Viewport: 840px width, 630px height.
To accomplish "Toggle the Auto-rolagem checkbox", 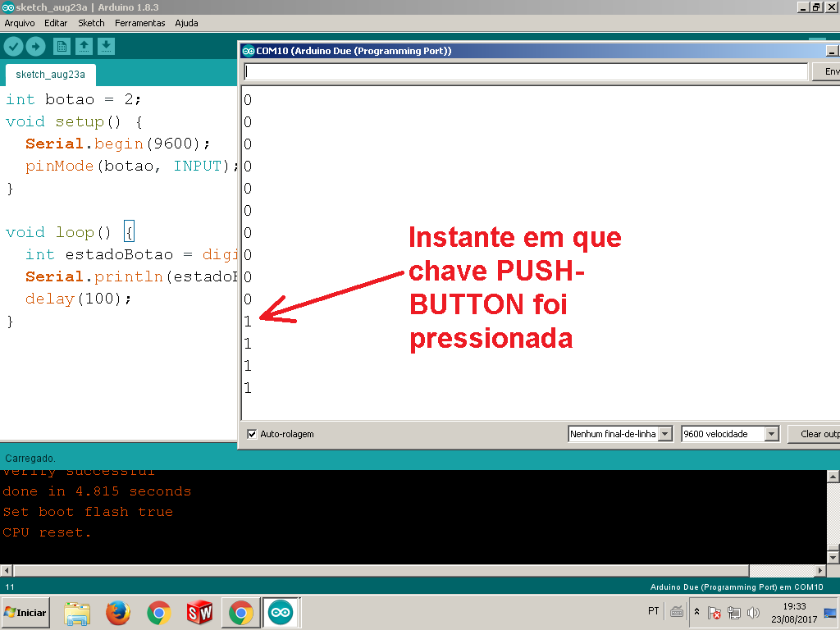I will pos(252,434).
